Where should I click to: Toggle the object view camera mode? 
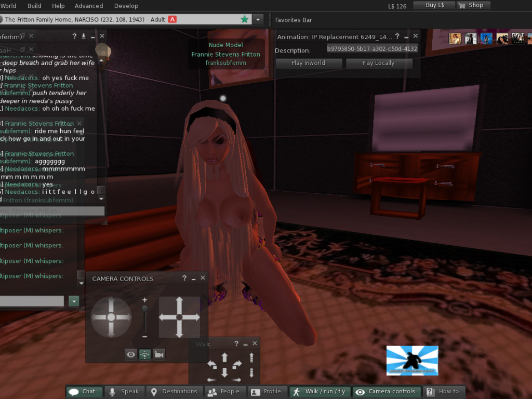(x=145, y=354)
